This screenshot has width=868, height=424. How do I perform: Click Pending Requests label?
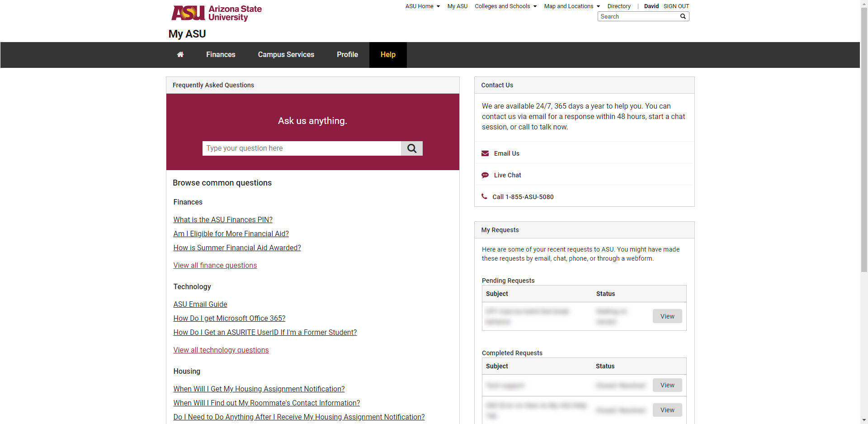[508, 281]
